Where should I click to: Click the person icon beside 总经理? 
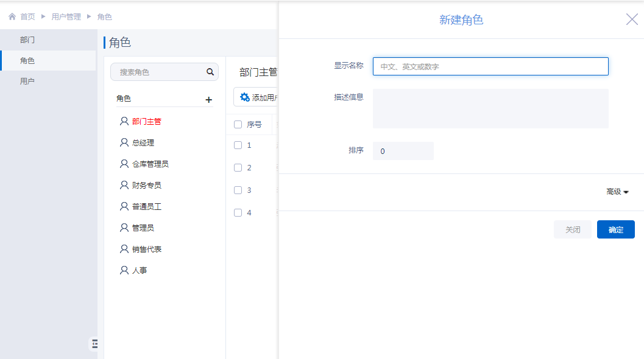(124, 142)
